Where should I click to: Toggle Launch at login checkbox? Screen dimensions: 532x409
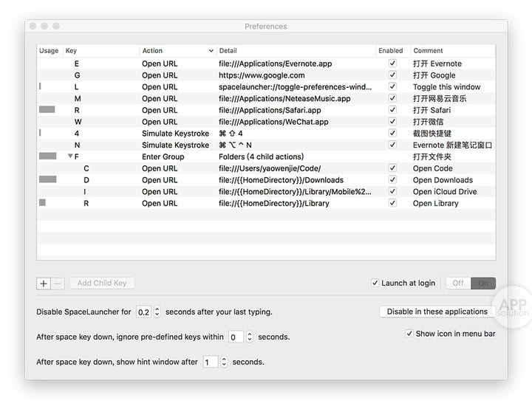[x=375, y=283]
